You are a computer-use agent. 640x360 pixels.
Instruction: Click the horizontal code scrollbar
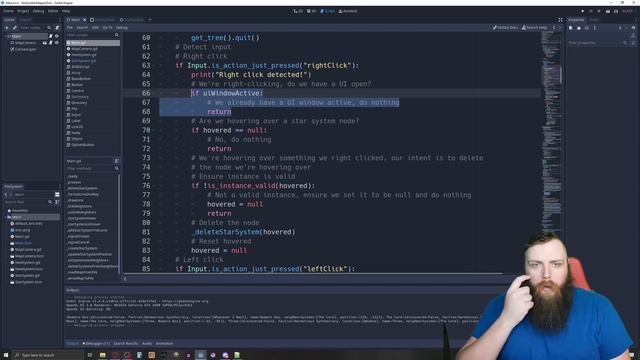(x=312, y=273)
